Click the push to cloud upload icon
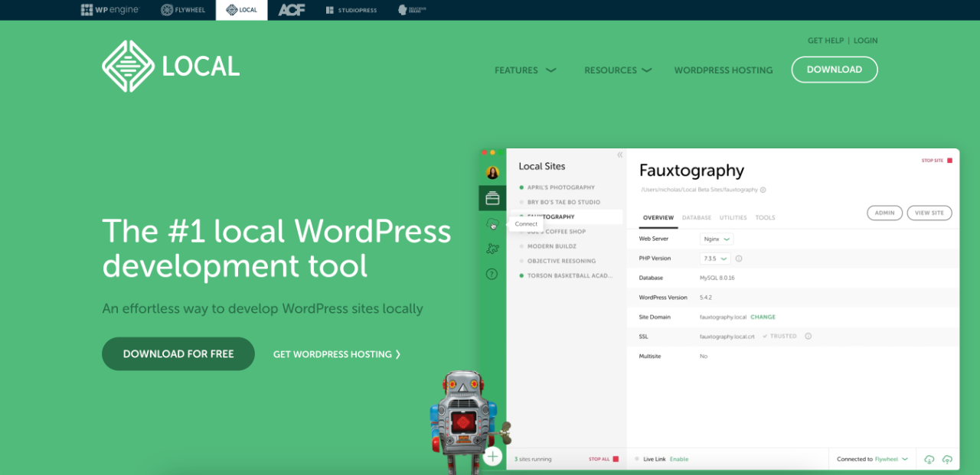This screenshot has width=980, height=475. (947, 459)
